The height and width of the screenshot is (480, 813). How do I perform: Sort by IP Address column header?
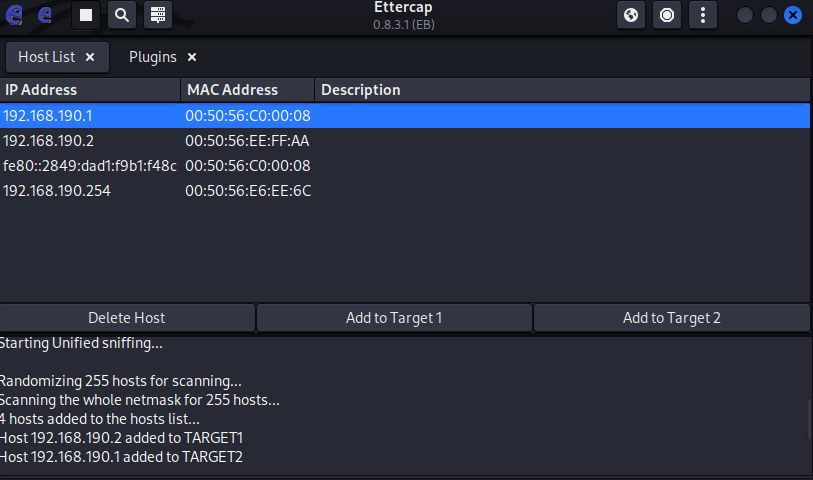90,90
